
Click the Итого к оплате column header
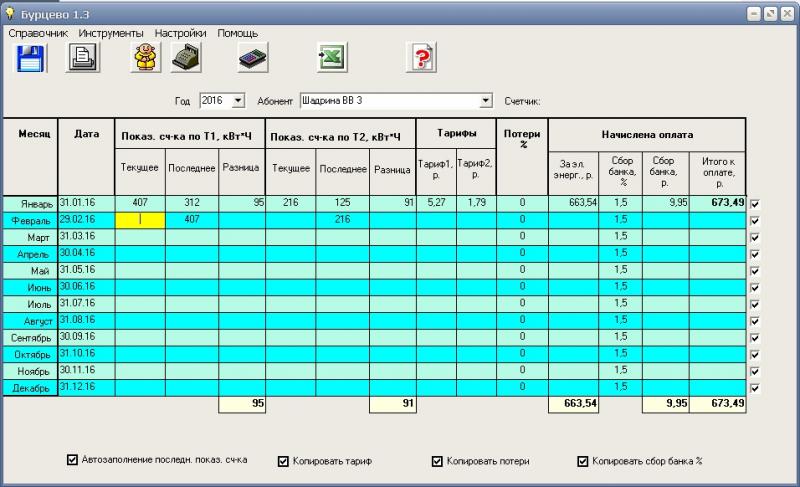717,173
